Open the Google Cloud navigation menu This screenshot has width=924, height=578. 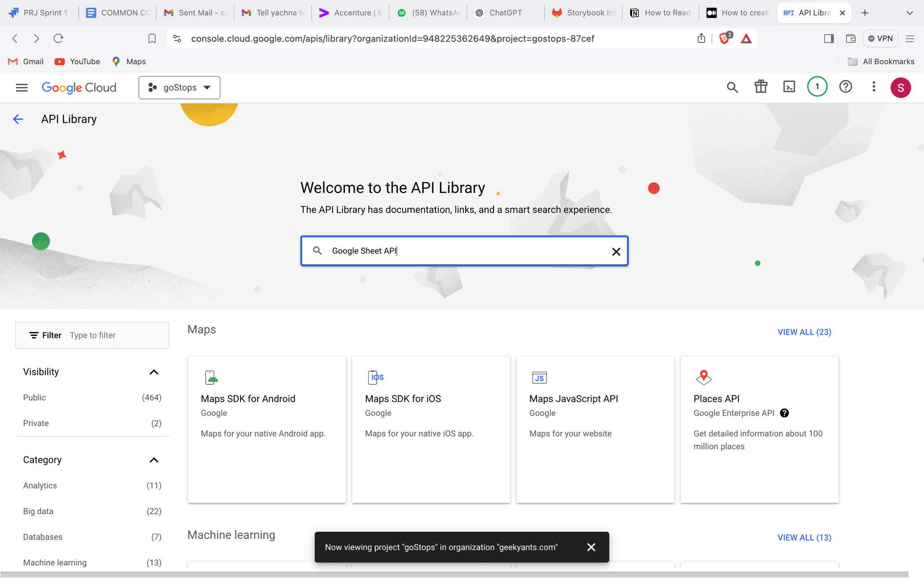point(21,87)
